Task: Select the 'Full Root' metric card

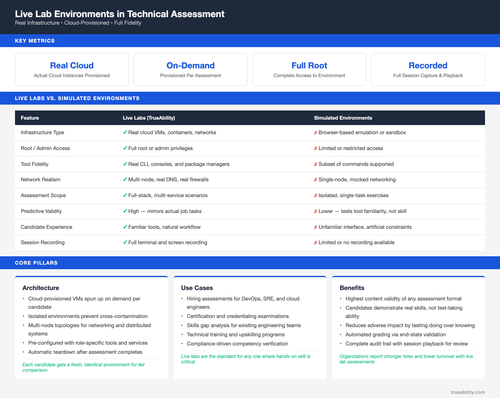Action: tap(309, 69)
